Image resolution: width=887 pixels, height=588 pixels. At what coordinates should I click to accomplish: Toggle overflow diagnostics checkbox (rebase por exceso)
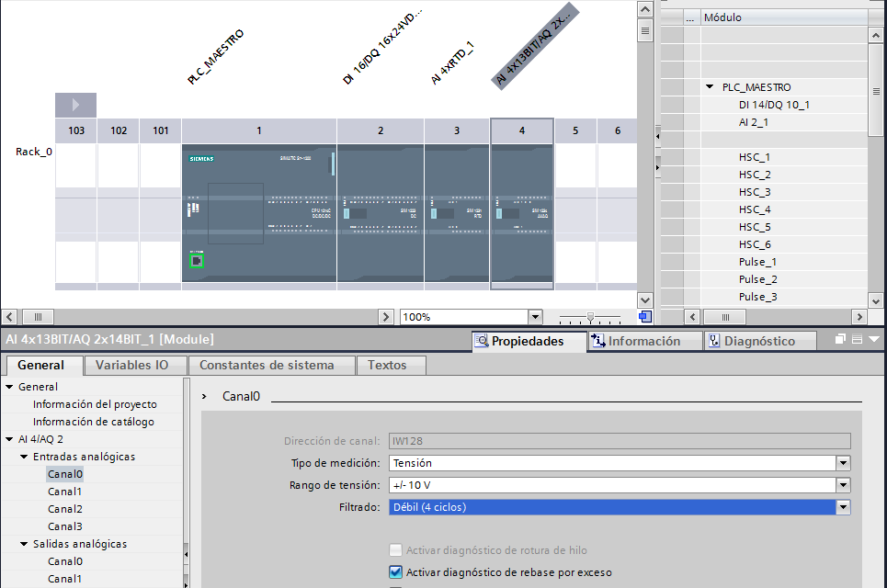click(x=396, y=572)
